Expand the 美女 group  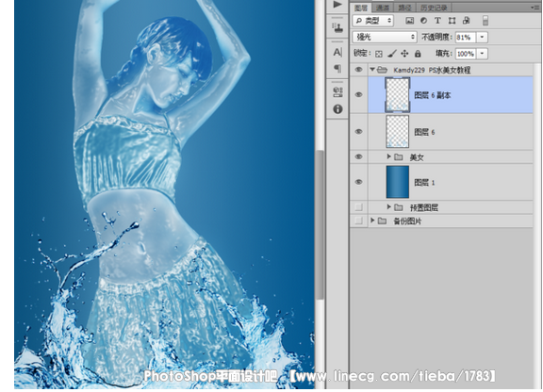click(x=389, y=156)
